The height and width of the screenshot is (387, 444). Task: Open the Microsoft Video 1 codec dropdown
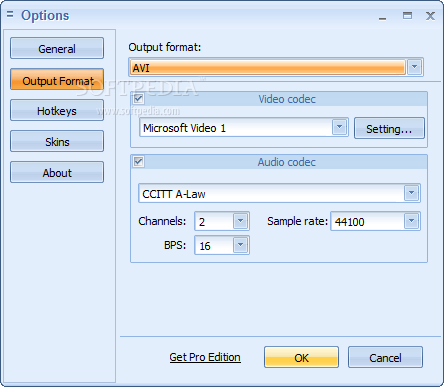click(339, 127)
